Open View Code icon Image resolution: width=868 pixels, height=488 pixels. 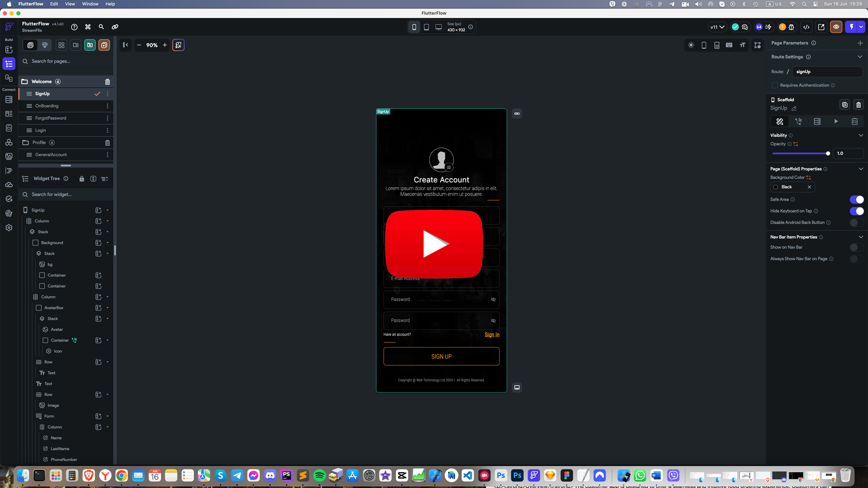pos(806,27)
